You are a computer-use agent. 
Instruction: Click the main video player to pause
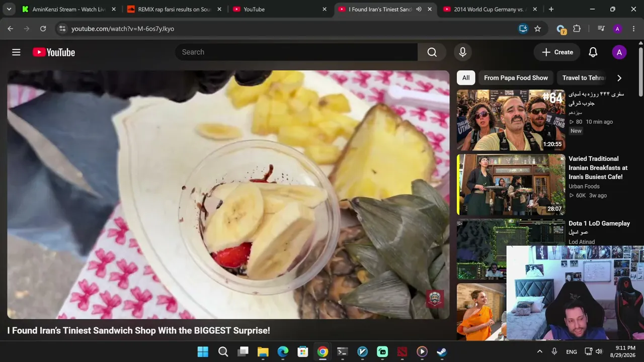(x=228, y=195)
